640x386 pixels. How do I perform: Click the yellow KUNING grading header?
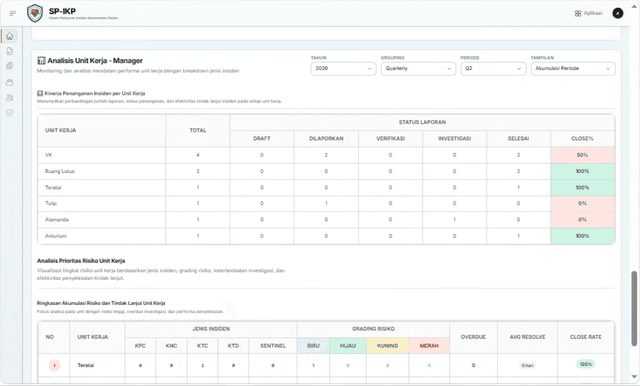coord(387,346)
